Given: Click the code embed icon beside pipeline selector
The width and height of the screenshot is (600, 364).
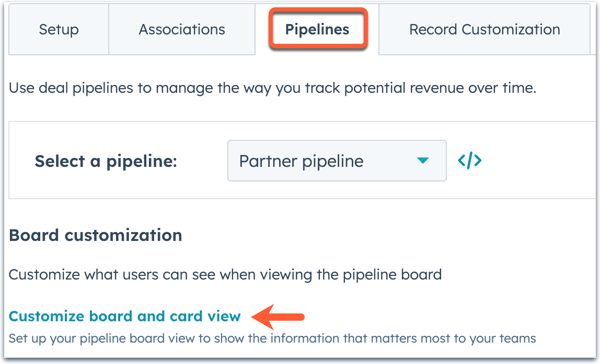Looking at the screenshot, I should (470, 160).
